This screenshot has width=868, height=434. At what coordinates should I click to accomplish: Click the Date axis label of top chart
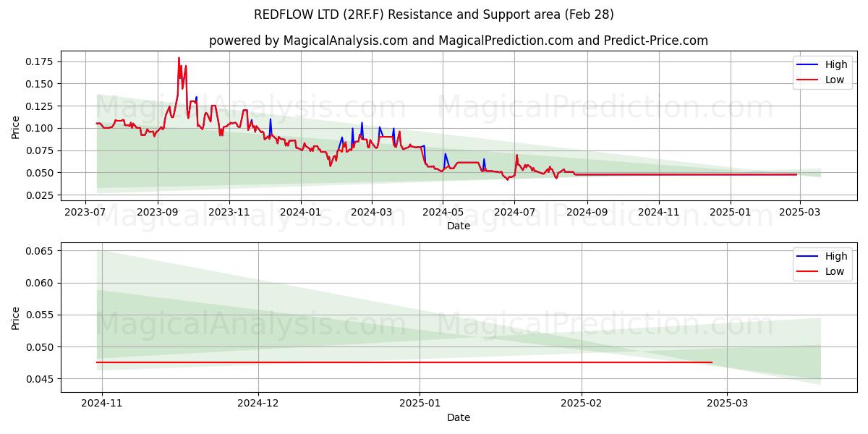(x=459, y=226)
